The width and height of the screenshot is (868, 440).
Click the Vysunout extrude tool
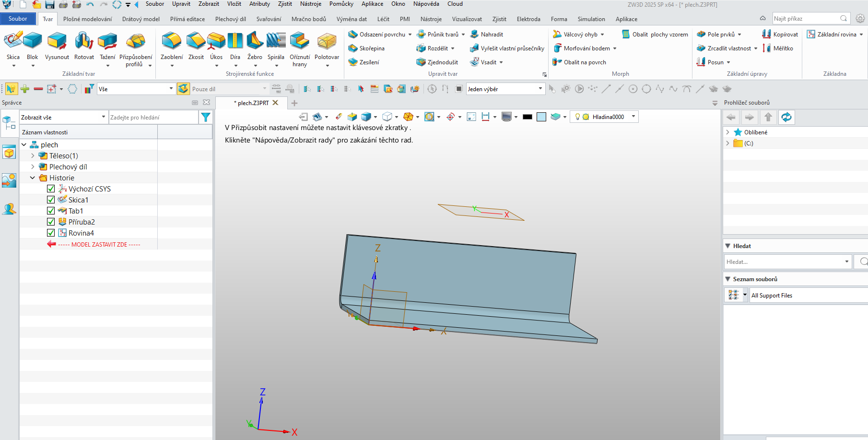(x=57, y=47)
